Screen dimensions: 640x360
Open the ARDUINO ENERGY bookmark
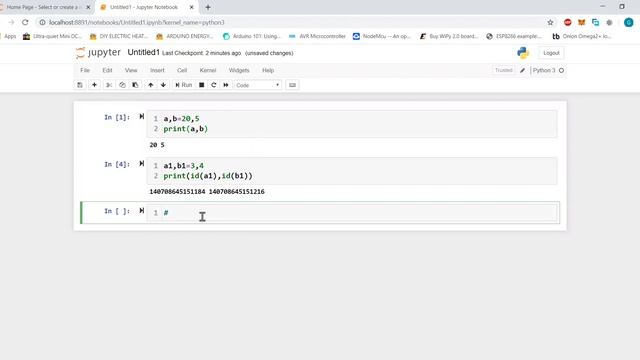[184, 36]
